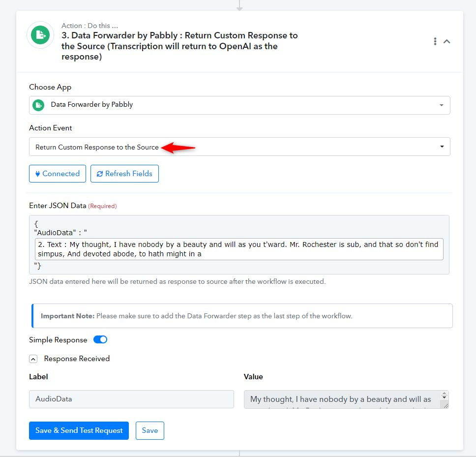476x457 pixels.
Task: Click the Save button
Action: click(150, 430)
